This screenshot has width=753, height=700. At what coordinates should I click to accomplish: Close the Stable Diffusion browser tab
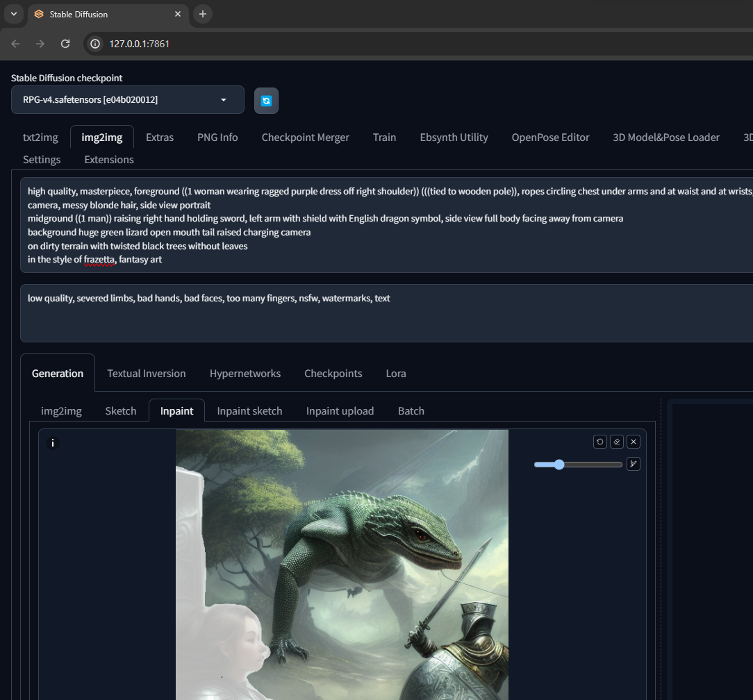pos(178,14)
